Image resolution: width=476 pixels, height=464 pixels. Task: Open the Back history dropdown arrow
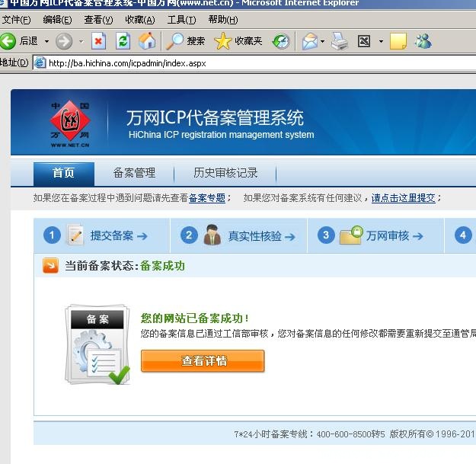pos(46,41)
